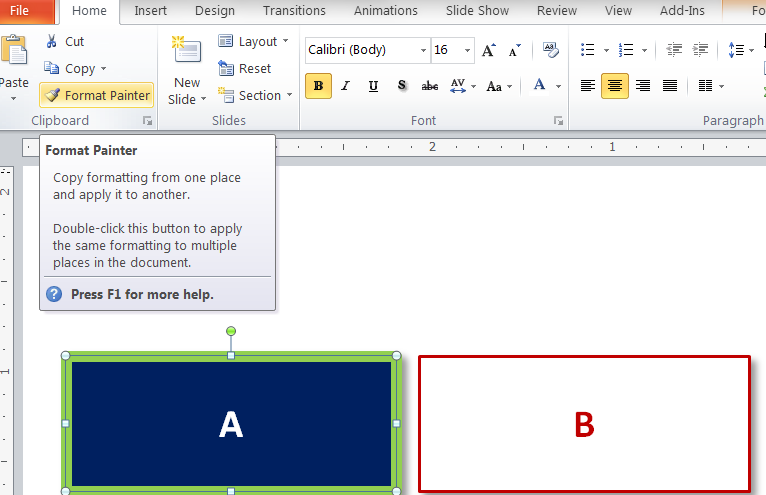This screenshot has width=766, height=495.
Task: Apply strikethrough to text
Action: point(430,86)
